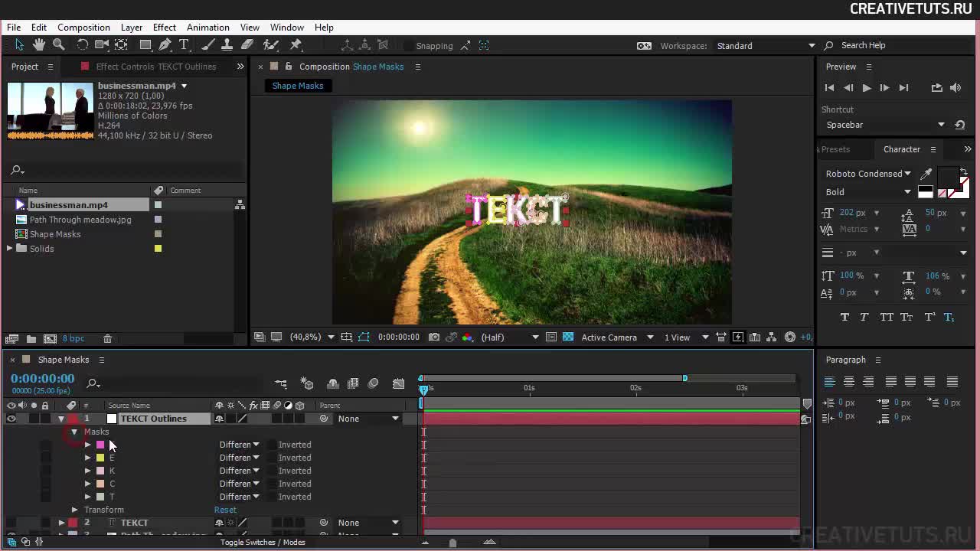The image size is (980, 551).
Task: Jump to last frame in Preview
Action: coord(903,88)
